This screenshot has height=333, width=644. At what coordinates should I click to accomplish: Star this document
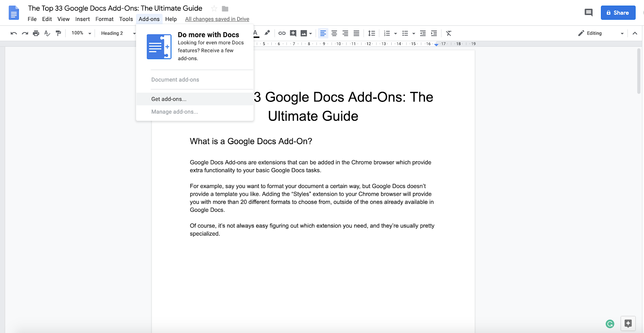click(214, 8)
